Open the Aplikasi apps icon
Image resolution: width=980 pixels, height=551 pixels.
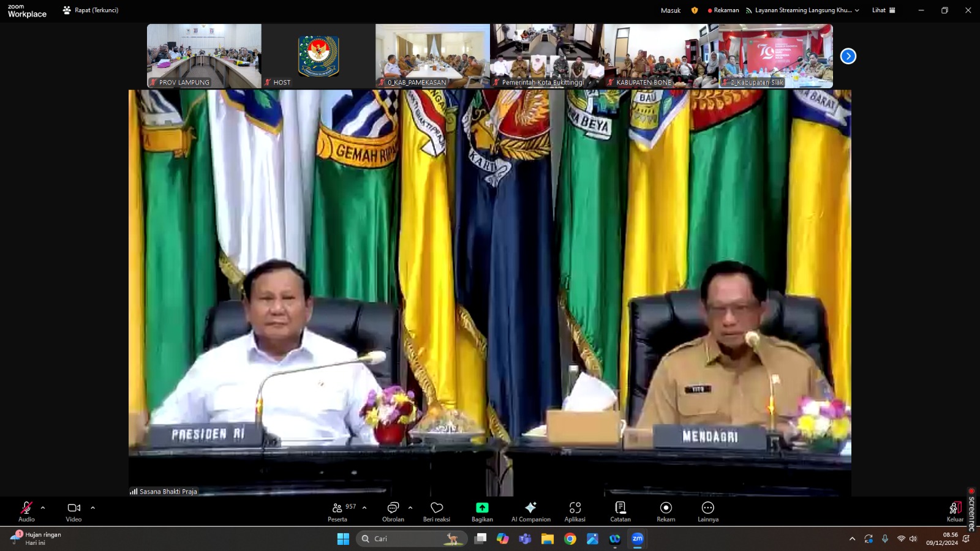point(575,512)
